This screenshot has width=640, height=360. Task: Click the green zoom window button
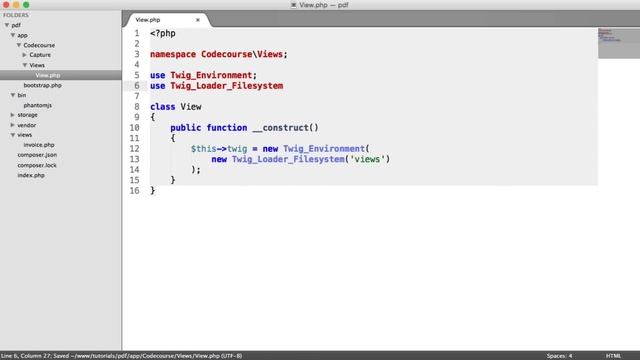coord(26,5)
